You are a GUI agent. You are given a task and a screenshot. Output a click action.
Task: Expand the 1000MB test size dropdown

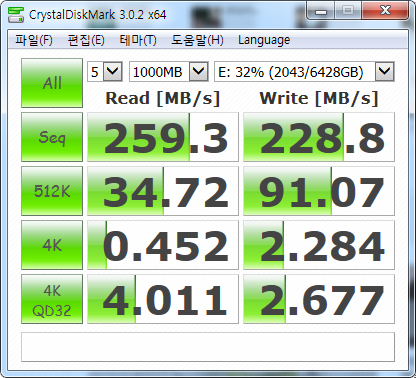pos(199,71)
